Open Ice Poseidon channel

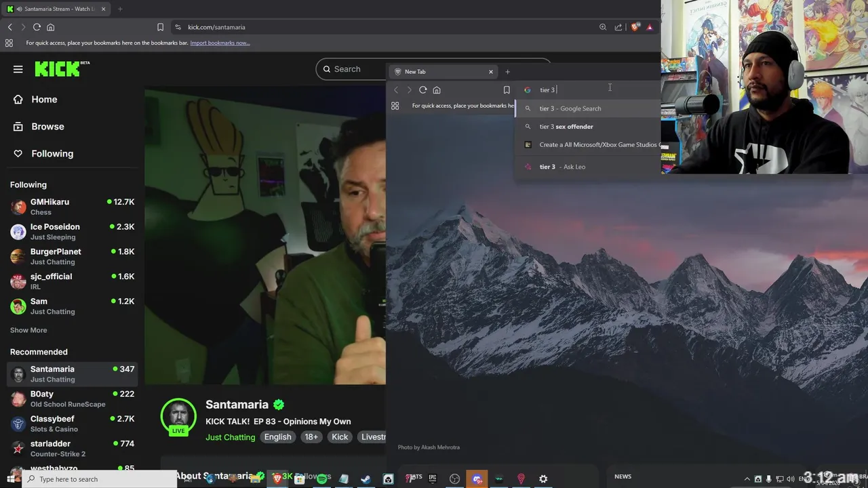[72, 232]
